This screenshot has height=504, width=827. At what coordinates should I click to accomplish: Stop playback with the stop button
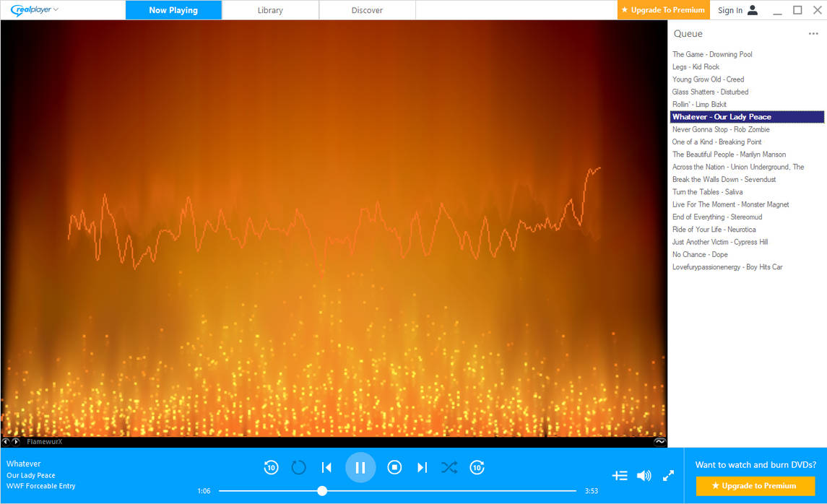(394, 467)
